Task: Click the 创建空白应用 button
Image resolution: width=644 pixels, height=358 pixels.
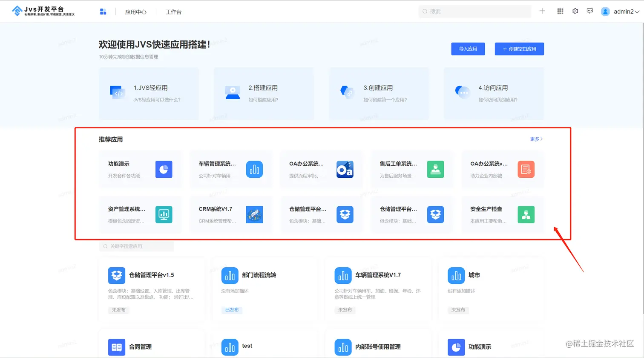Action: pyautogui.click(x=519, y=49)
